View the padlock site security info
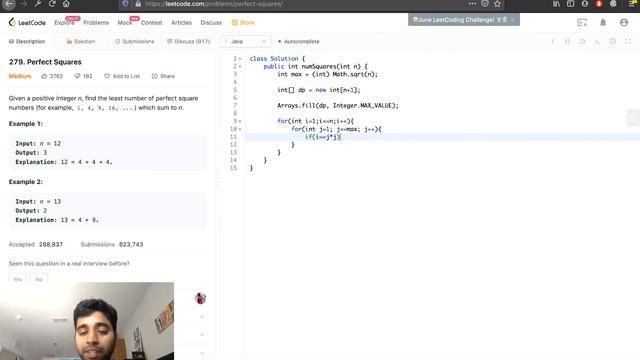The width and height of the screenshot is (640, 360). (138, 4)
